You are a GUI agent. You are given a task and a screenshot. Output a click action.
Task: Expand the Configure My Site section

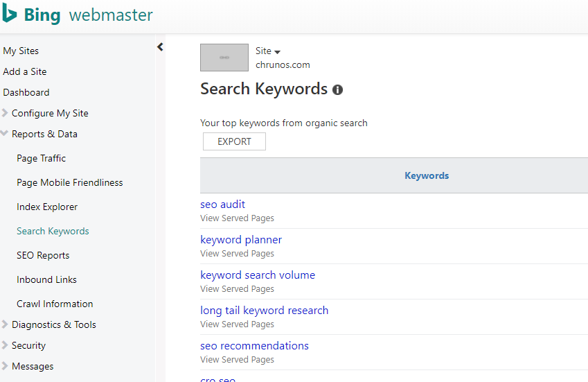(x=4, y=113)
